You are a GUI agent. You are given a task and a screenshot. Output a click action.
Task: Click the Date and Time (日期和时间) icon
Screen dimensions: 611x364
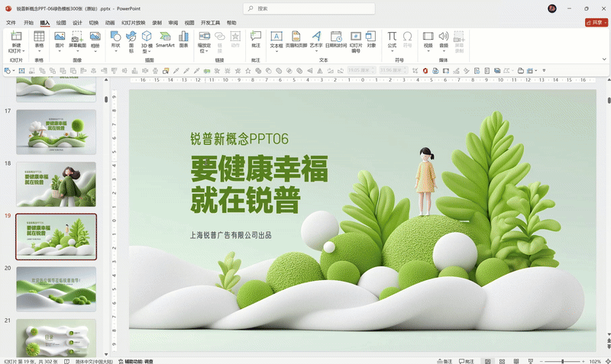pyautogui.click(x=335, y=37)
